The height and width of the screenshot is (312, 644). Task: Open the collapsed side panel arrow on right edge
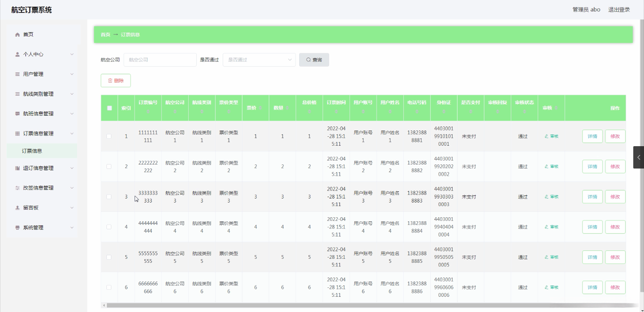pyautogui.click(x=639, y=157)
